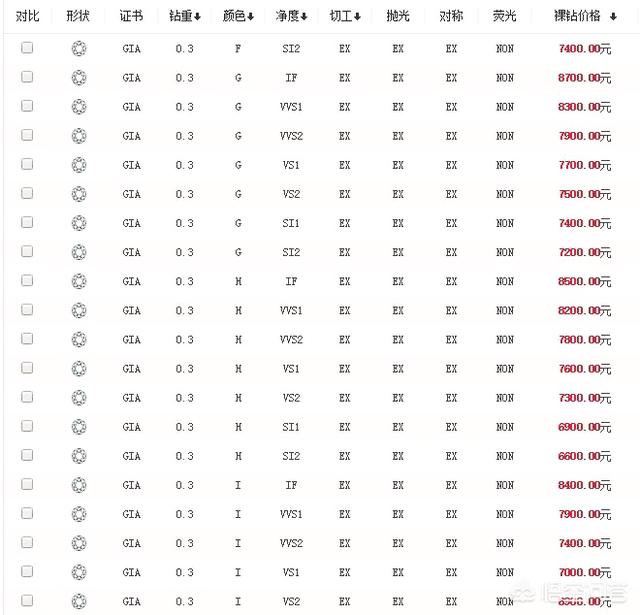
Task: Tick the compare checkbox for the 7500.00元 diamond
Action: coord(27,194)
